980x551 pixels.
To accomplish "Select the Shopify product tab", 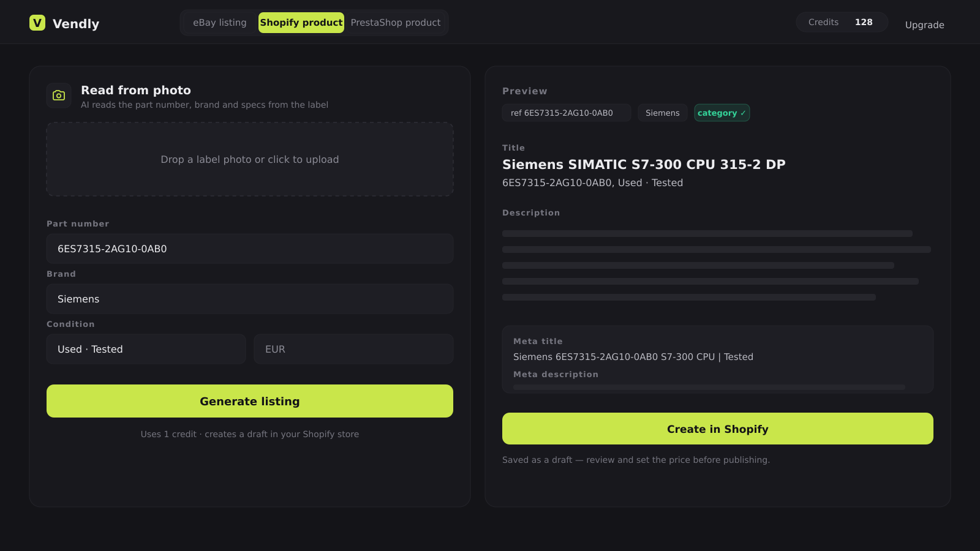I will coord(301,23).
